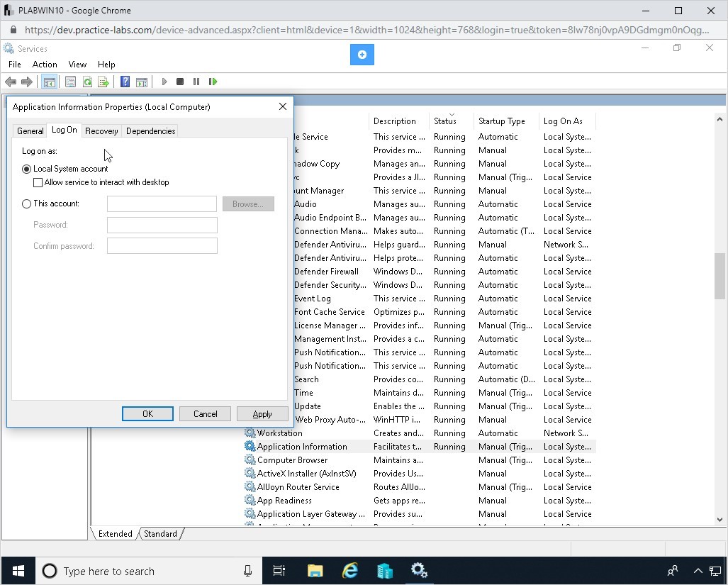728x585 pixels.
Task: Switch to Extended view tab
Action: coord(115,533)
